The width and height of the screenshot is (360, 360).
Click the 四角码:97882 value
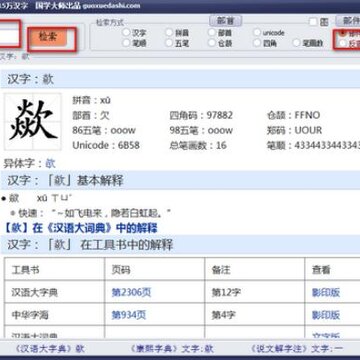click(201, 115)
